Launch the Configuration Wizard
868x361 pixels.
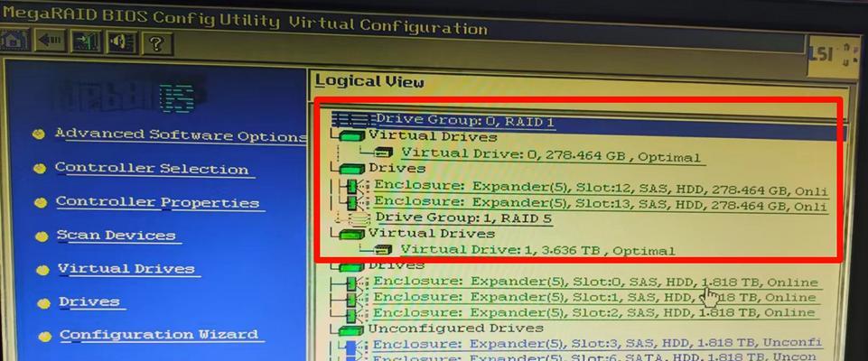pyautogui.click(x=159, y=335)
